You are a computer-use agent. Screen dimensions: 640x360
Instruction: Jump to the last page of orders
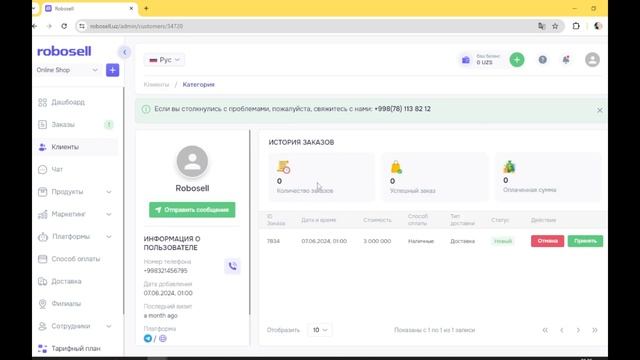(595, 330)
